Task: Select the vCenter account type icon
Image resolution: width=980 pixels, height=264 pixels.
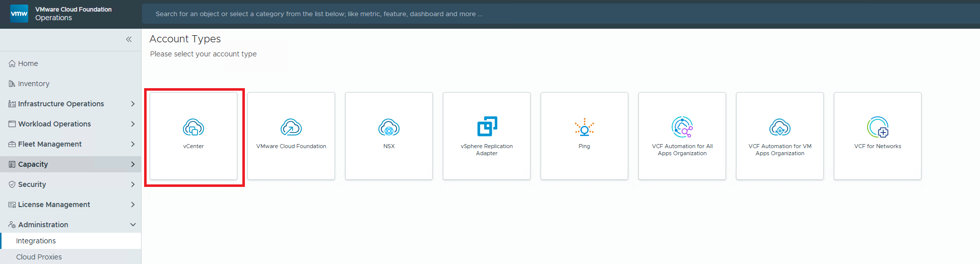Action: [x=193, y=127]
